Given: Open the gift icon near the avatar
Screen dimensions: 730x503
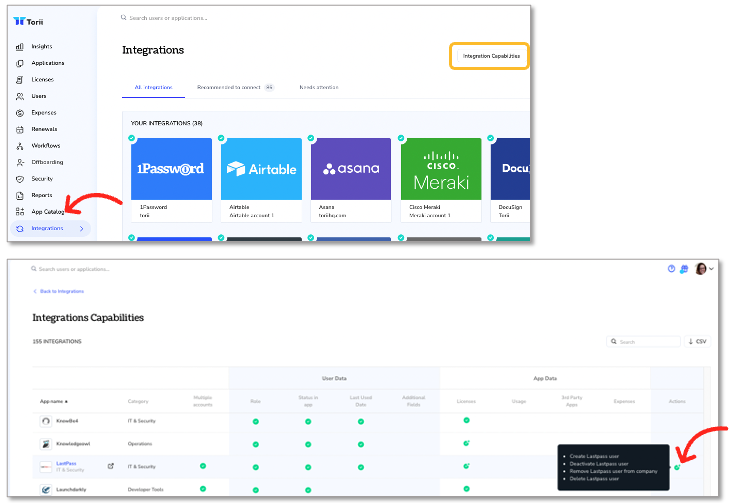Looking at the screenshot, I should [x=684, y=269].
